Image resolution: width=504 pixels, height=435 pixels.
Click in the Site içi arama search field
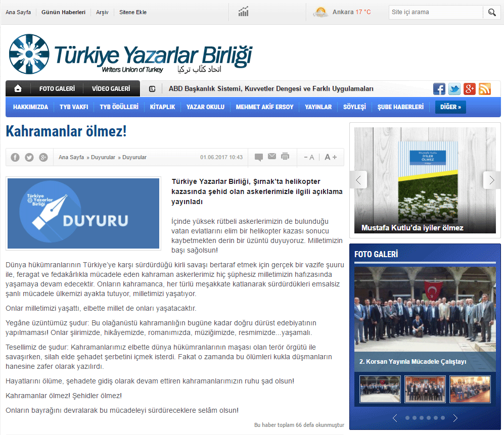(436, 12)
